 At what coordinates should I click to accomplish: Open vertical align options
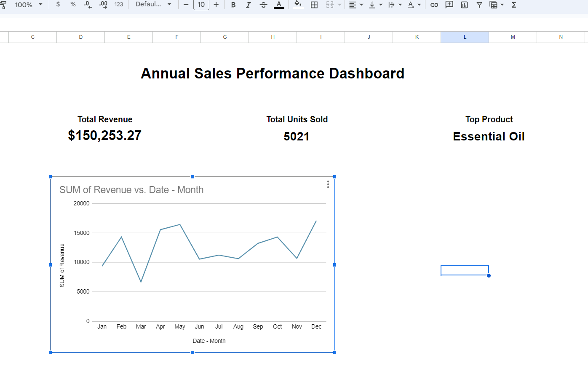click(375, 5)
